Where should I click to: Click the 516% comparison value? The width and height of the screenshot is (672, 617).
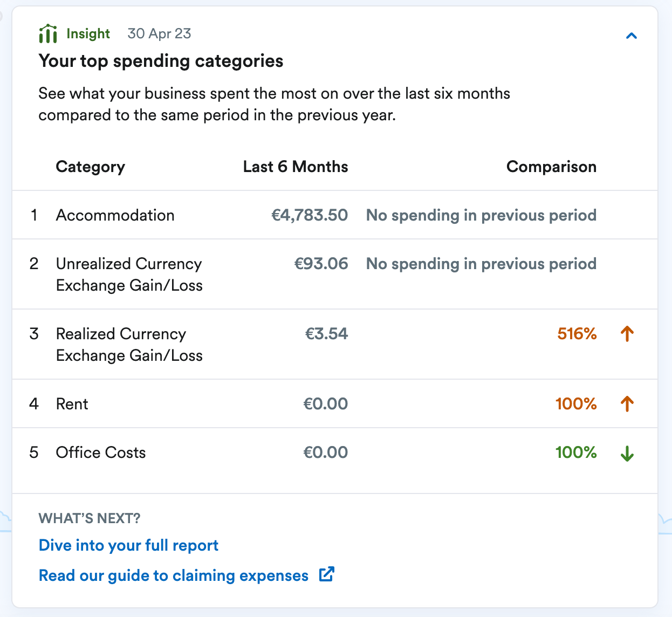click(x=577, y=334)
